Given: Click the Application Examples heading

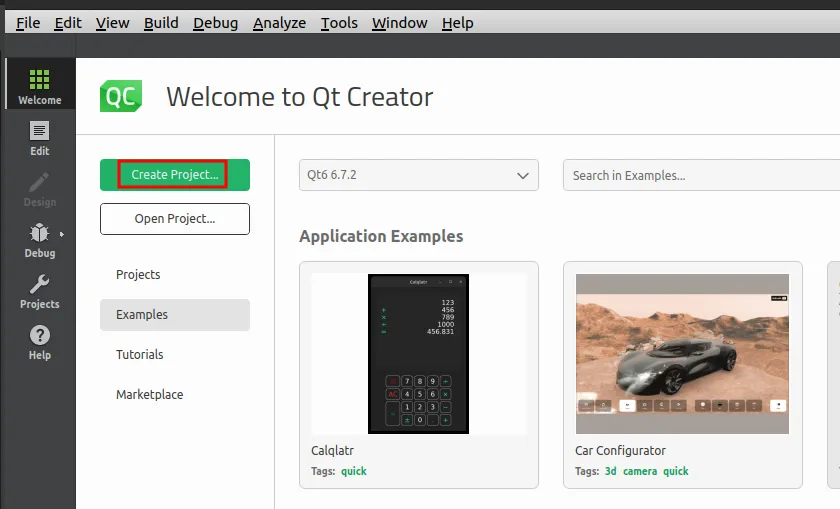Looking at the screenshot, I should 381,236.
